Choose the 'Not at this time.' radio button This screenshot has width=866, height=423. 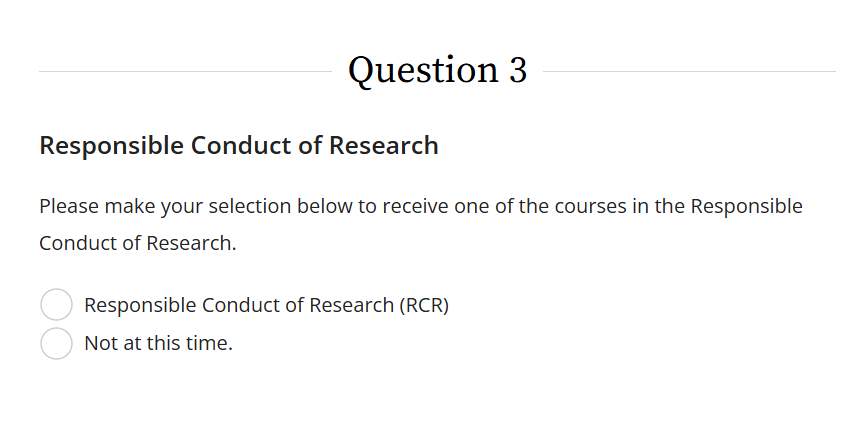pos(56,343)
